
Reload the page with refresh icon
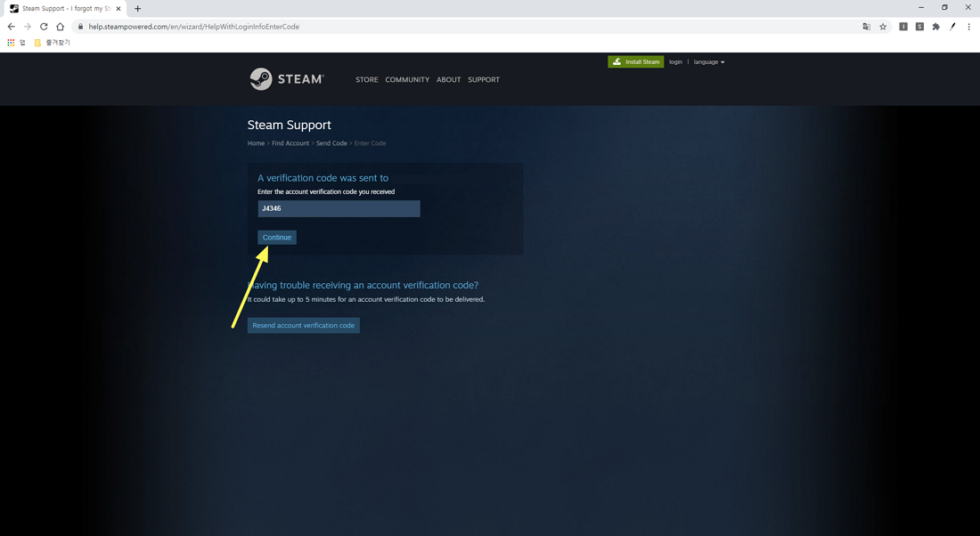(x=44, y=27)
